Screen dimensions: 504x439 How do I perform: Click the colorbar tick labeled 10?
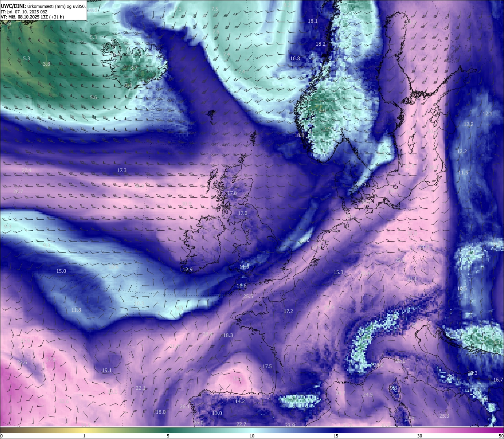(x=252, y=436)
